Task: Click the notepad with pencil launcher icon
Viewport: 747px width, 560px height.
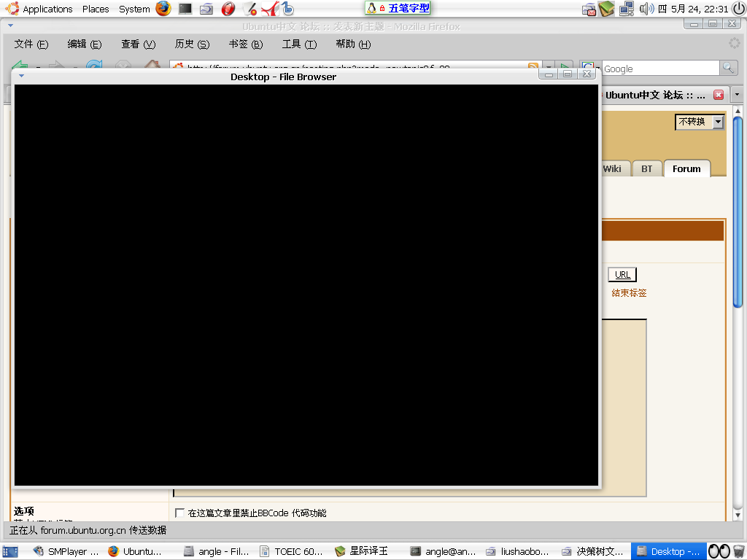Action: coord(249,8)
